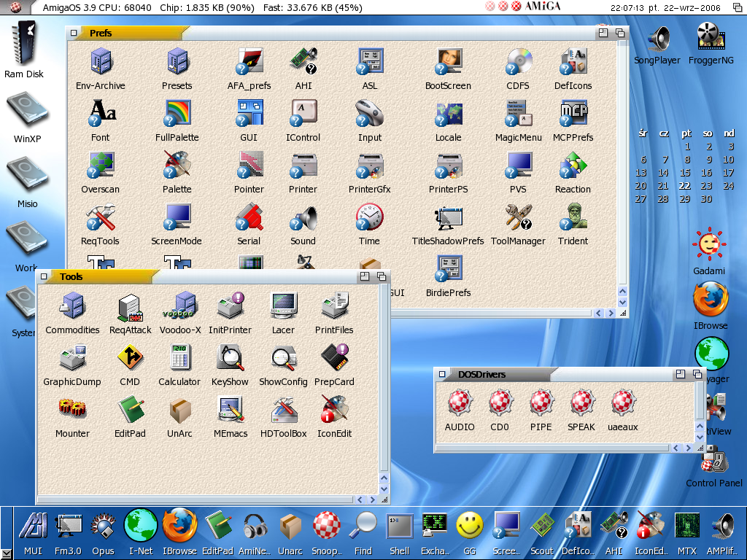Click the DOSDrivers window zoom gadget

point(681,374)
